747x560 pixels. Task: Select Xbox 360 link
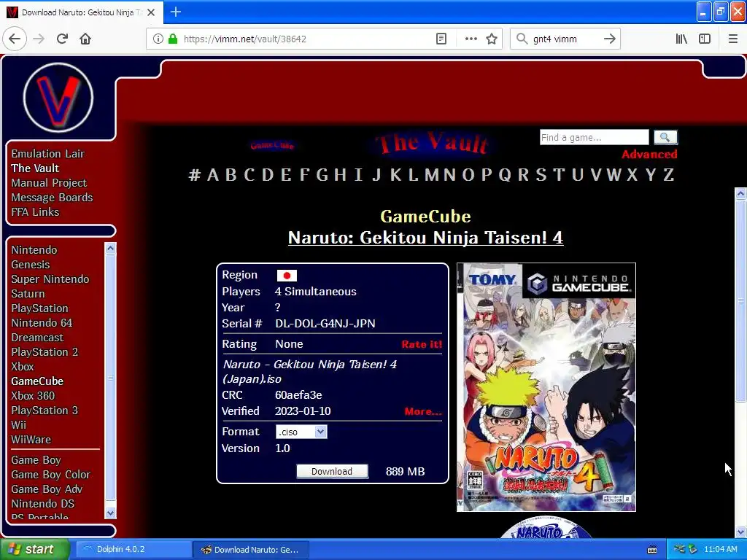click(x=33, y=396)
